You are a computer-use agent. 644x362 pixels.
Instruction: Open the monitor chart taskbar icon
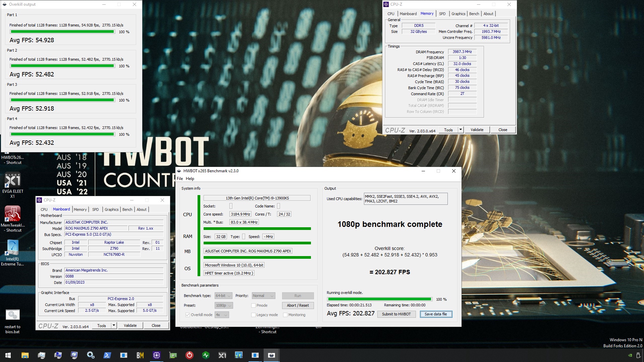click(41, 355)
